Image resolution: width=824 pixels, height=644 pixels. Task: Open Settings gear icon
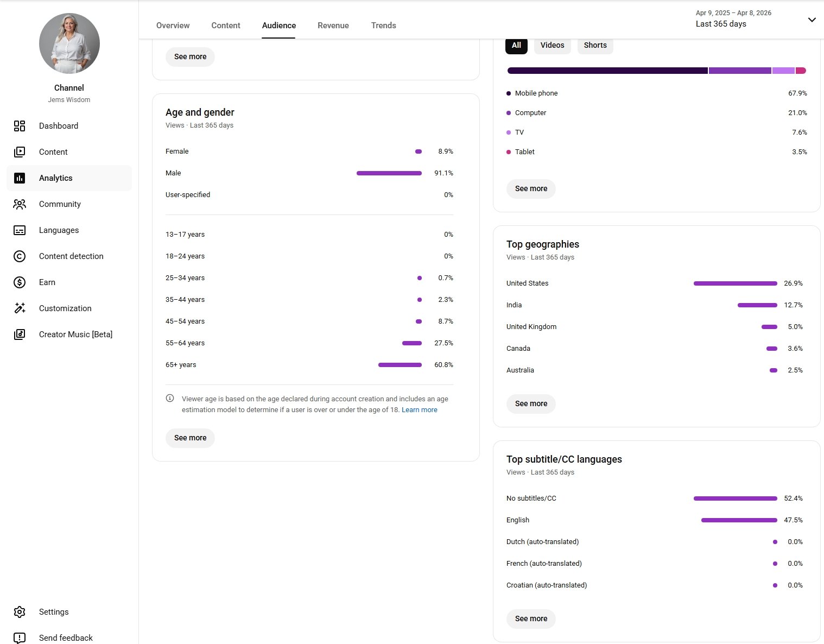tap(20, 612)
